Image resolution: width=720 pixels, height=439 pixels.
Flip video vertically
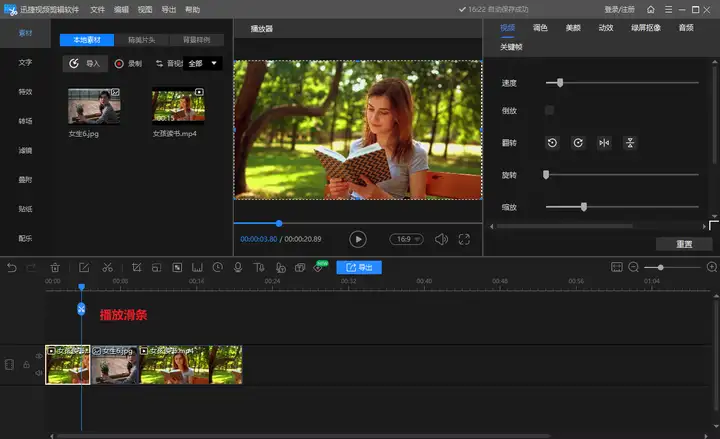[x=630, y=143]
